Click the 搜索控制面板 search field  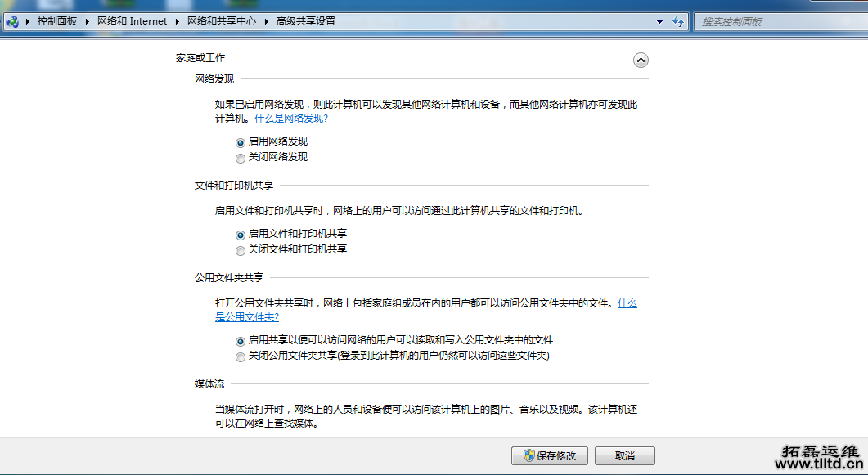click(x=777, y=22)
